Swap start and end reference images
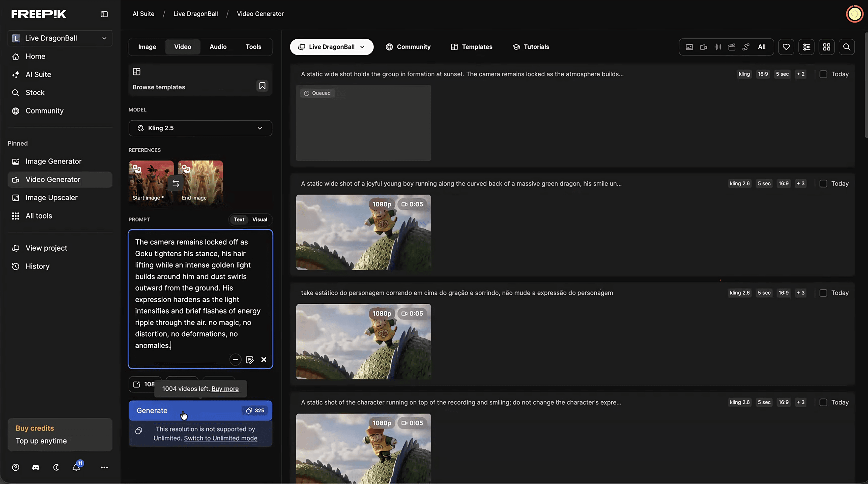The height and width of the screenshot is (484, 868). click(176, 183)
